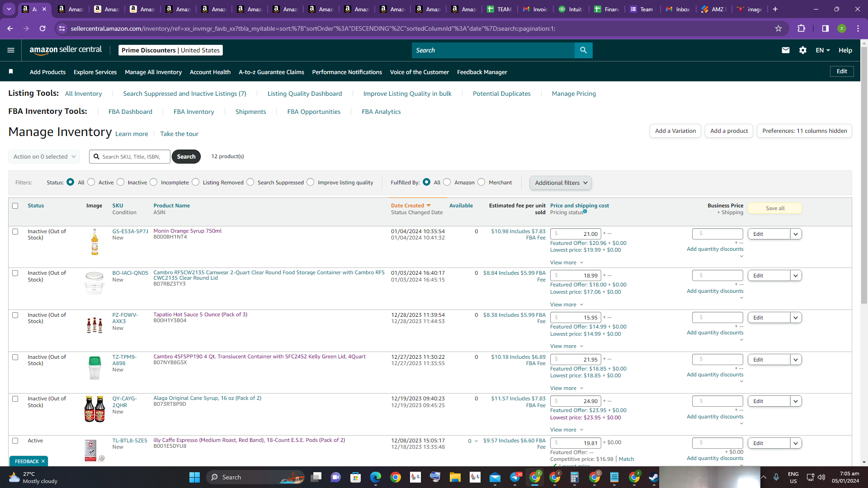Image resolution: width=868 pixels, height=488 pixels.
Task: Click Add a product button
Action: click(729, 131)
